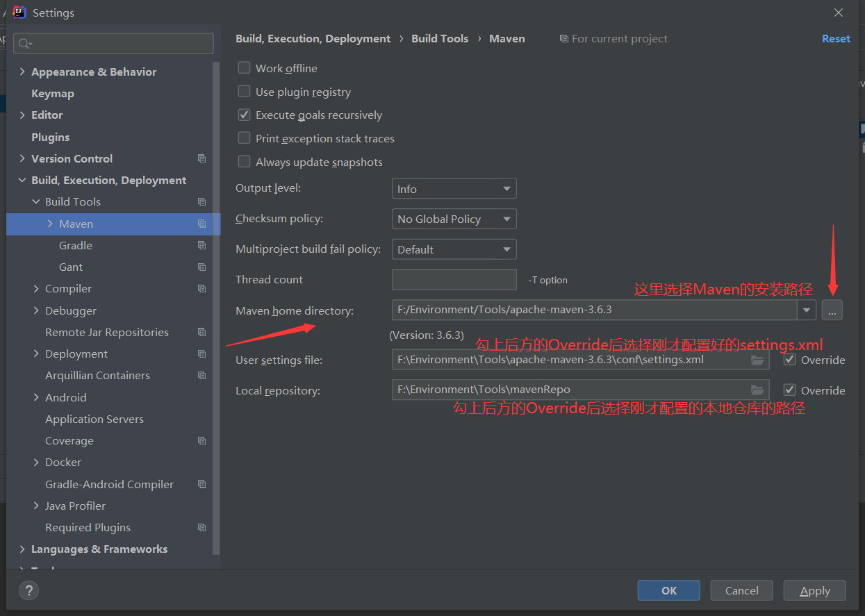The width and height of the screenshot is (865, 616).
Task: Click the project-level icon beside Required Plugins
Action: (x=201, y=527)
